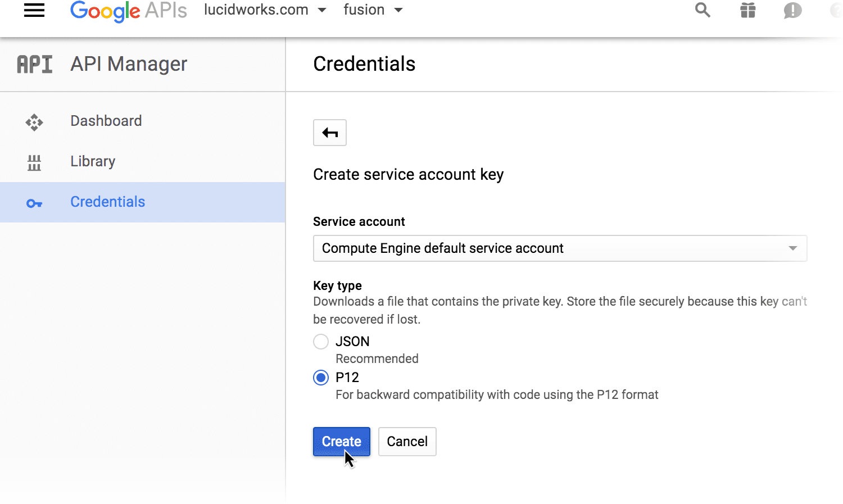843x504 pixels.
Task: Open search in the top bar
Action: 703,10
